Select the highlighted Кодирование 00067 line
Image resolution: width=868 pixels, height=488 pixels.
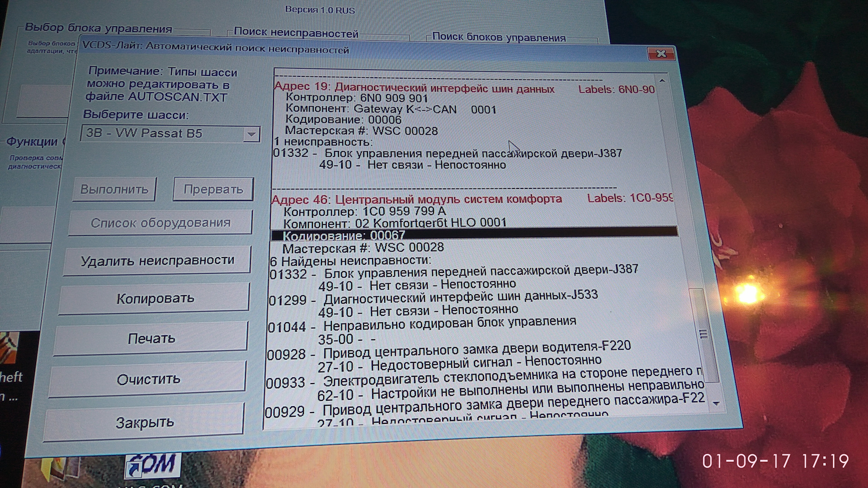tap(344, 235)
